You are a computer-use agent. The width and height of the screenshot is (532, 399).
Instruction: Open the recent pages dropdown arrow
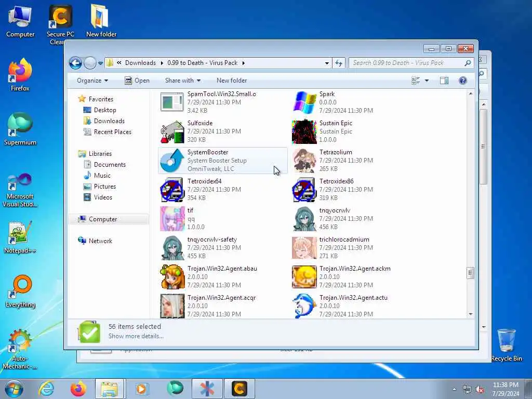pyautogui.click(x=100, y=63)
